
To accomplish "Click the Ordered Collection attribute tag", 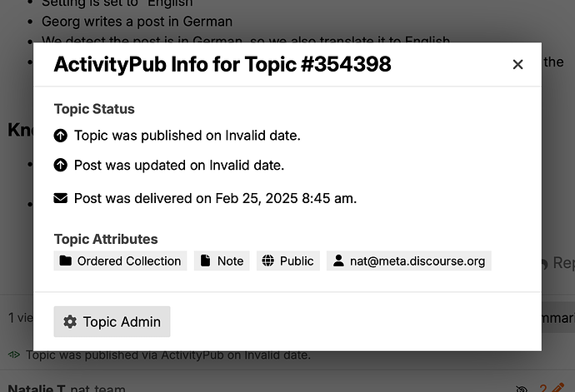I will 120,261.
